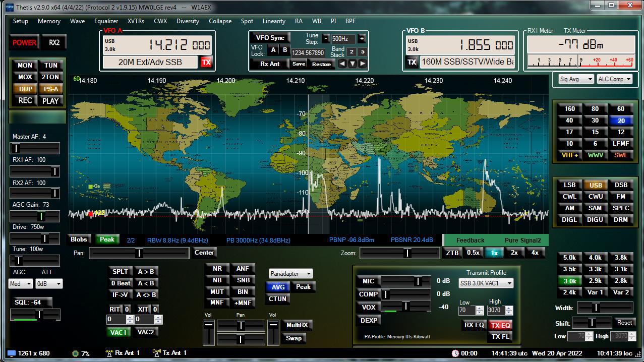Toggle the NR noise reduction button
This screenshot has width=644, height=362.
(x=217, y=269)
